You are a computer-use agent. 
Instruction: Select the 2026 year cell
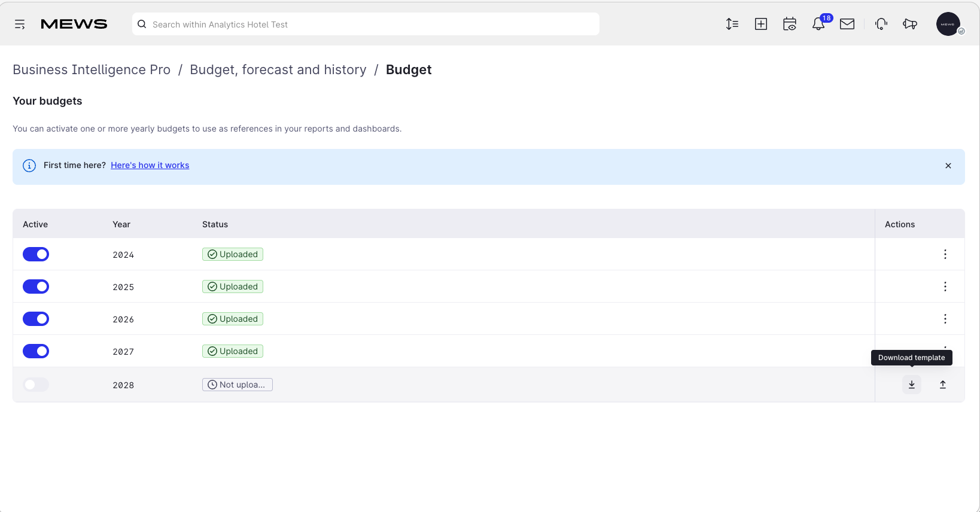(123, 319)
